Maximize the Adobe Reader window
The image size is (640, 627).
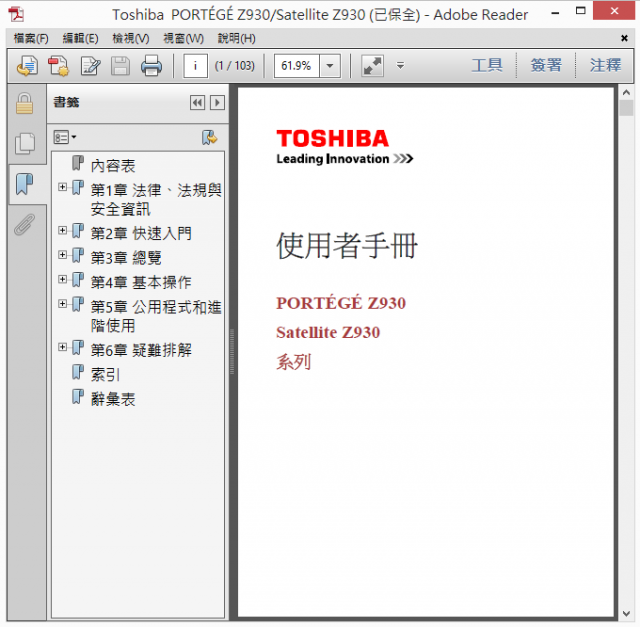(580, 11)
